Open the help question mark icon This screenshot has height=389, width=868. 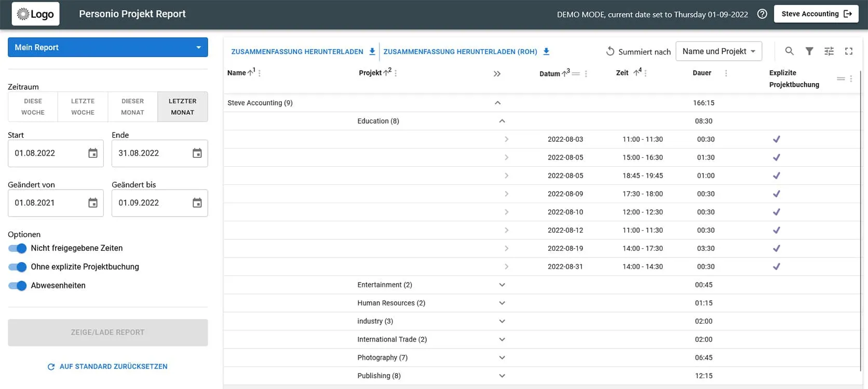coord(762,14)
